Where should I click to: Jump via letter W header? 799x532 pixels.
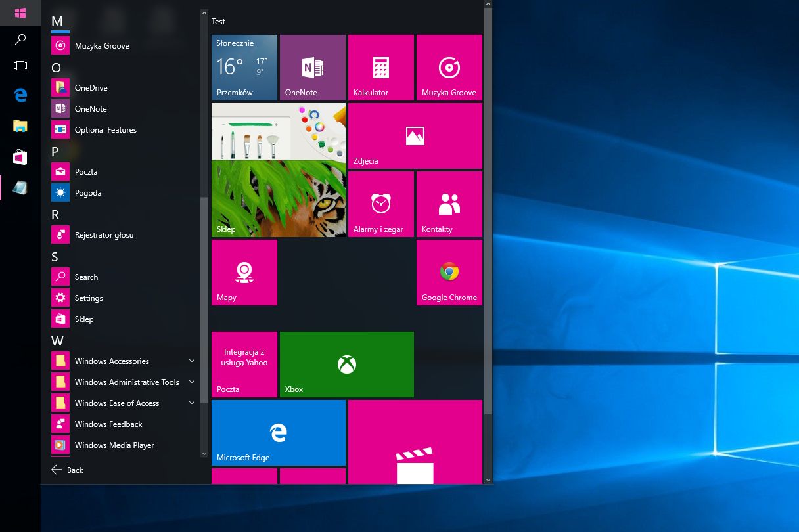click(x=58, y=341)
